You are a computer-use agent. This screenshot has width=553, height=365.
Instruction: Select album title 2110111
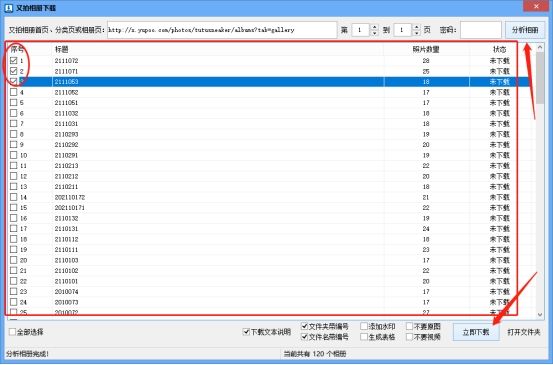66,250
